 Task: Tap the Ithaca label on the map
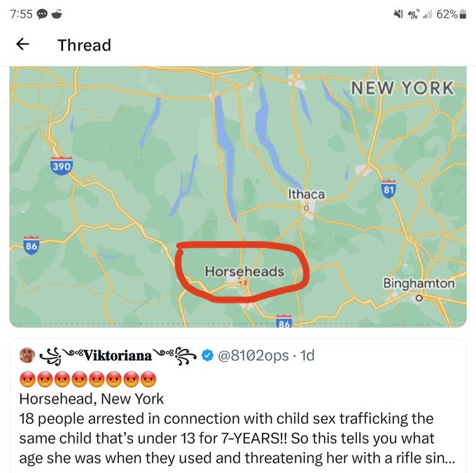tap(306, 194)
